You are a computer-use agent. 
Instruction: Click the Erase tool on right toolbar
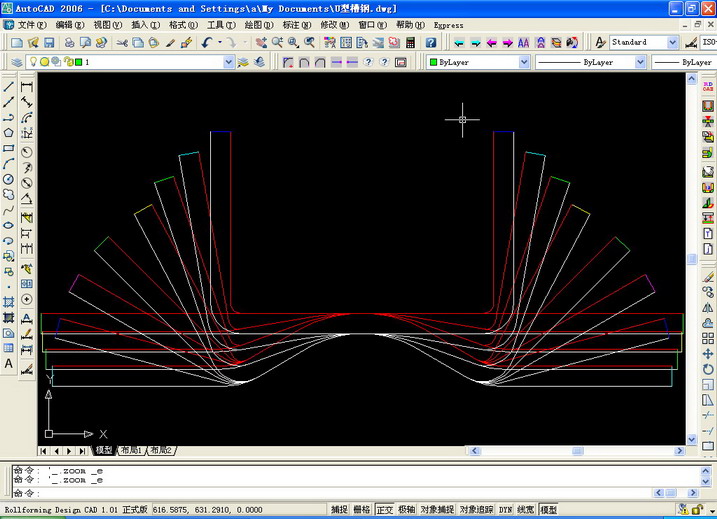(x=708, y=277)
